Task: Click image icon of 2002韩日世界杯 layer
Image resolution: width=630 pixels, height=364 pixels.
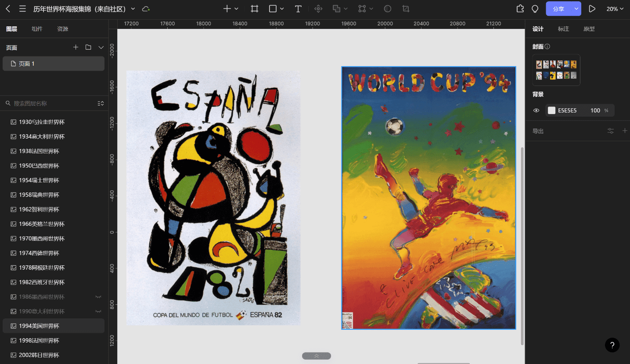Action: pos(13,355)
